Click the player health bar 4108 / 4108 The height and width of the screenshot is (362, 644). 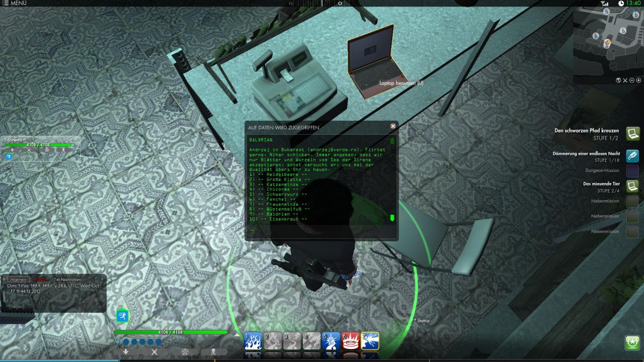coord(171,332)
